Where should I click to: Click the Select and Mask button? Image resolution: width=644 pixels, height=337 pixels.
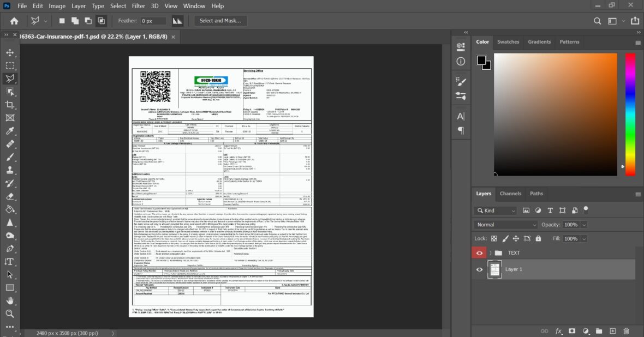[220, 21]
